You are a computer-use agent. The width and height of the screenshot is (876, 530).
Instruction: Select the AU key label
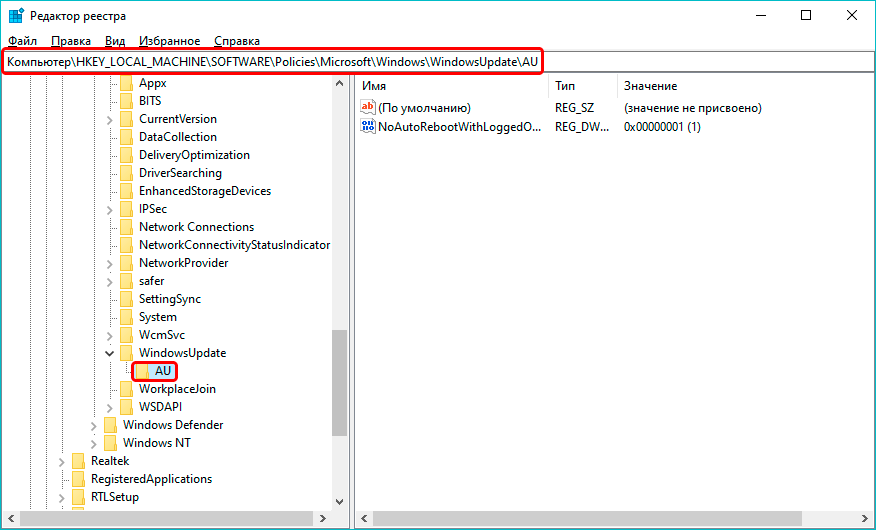pyautogui.click(x=163, y=371)
